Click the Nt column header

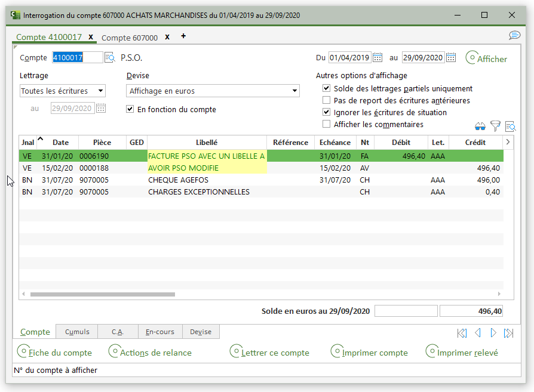365,142
